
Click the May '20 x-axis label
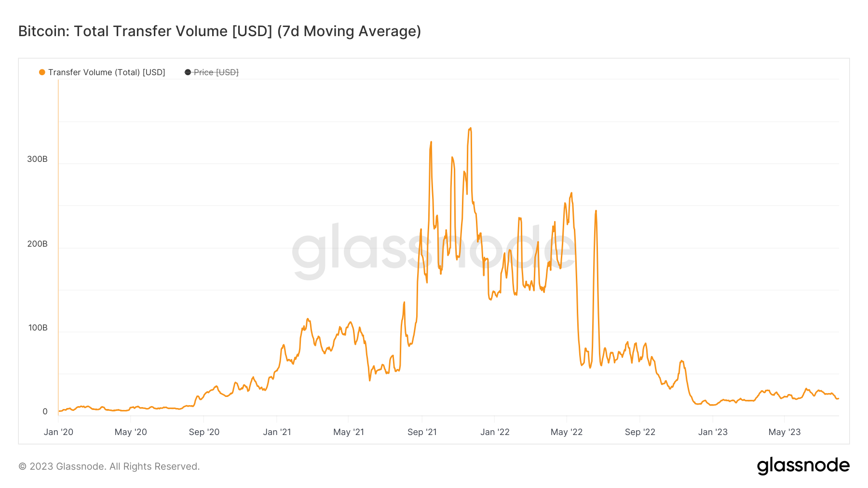tap(131, 432)
